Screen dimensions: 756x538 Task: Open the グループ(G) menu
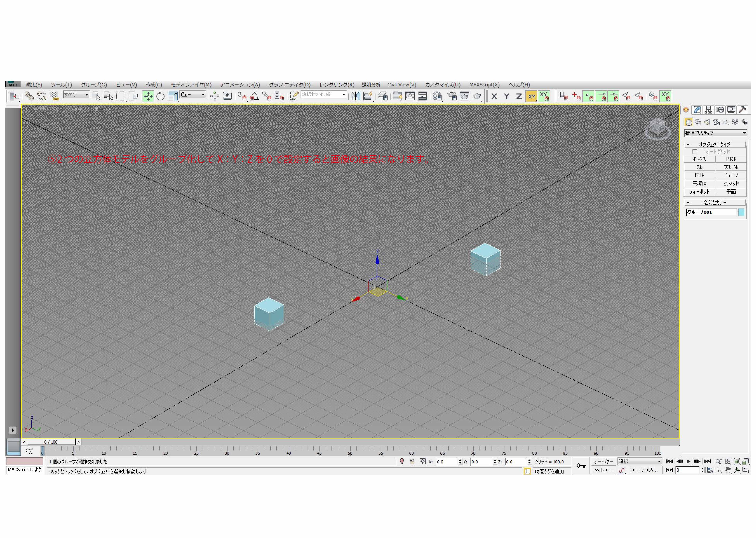click(x=94, y=85)
